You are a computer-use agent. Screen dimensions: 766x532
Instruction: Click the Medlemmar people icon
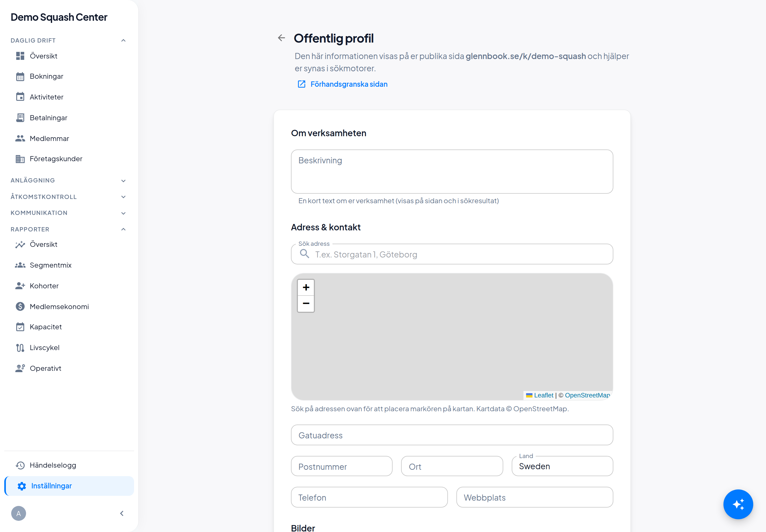[x=20, y=138]
